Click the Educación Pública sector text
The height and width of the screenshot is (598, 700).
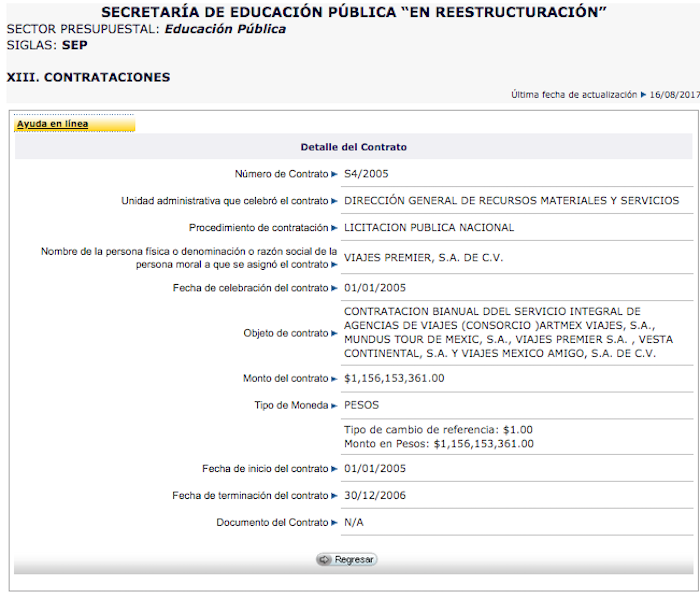[x=225, y=29]
